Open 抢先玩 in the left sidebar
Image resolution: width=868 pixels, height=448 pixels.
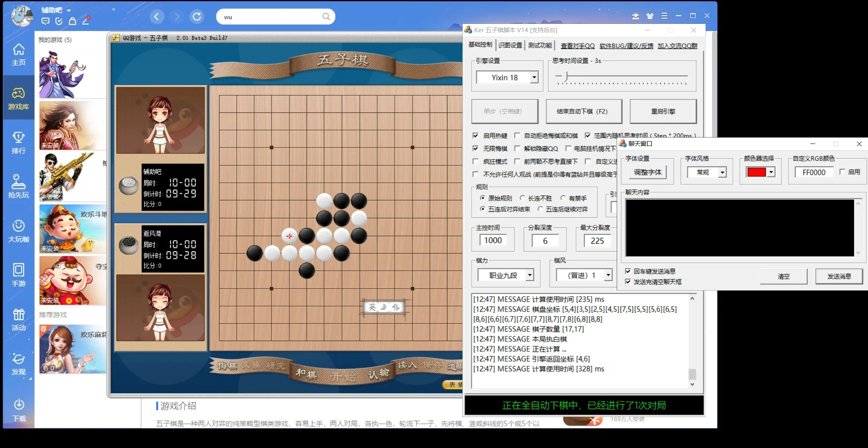tap(19, 187)
